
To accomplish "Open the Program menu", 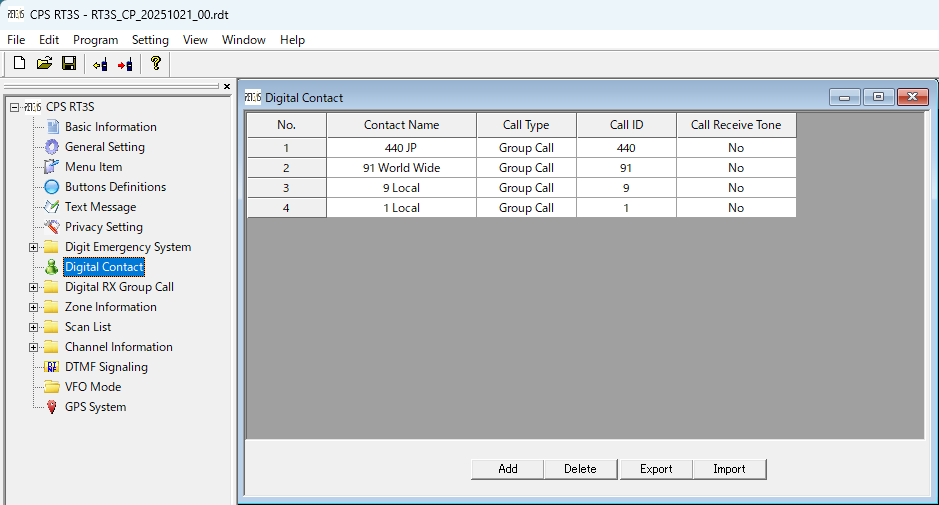I will (95, 40).
